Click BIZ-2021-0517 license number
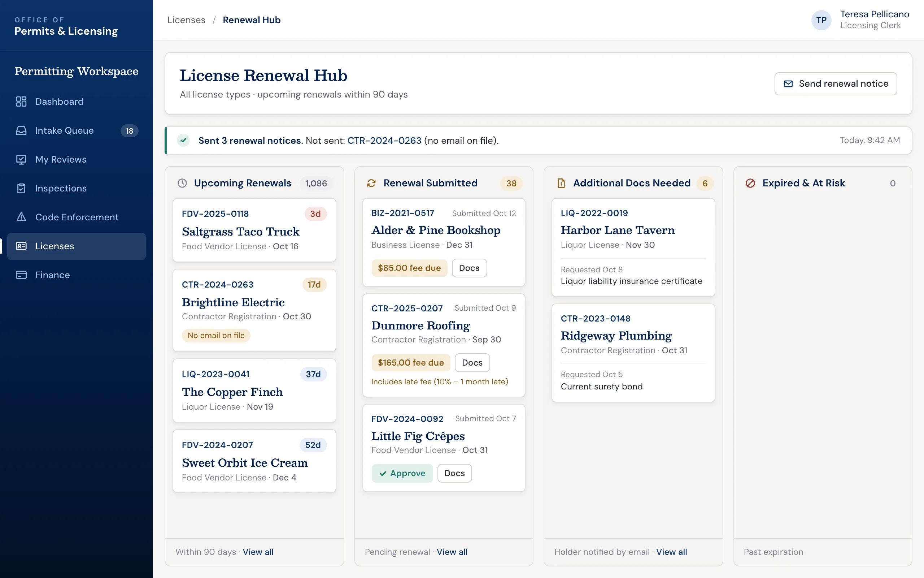This screenshot has width=924, height=578. tap(403, 213)
